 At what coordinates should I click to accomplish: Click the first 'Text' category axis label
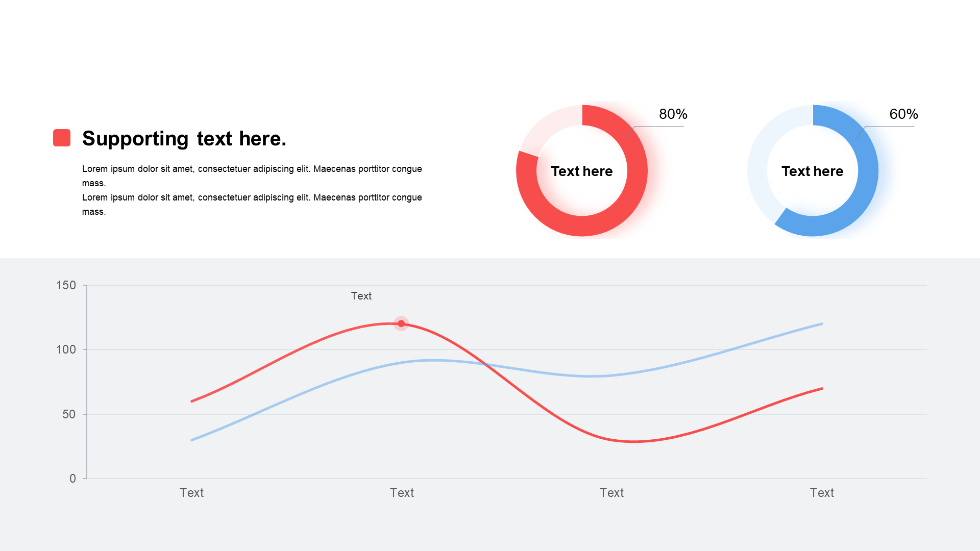point(191,493)
